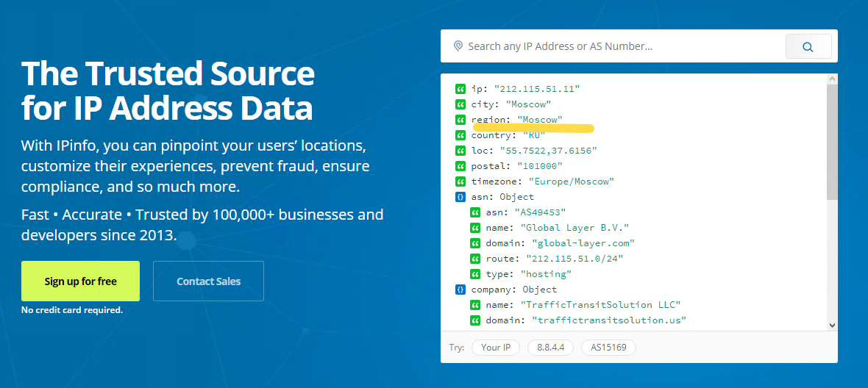Try the 8.8.4.4 example chip
This screenshot has height=388, width=868.
coord(550,348)
